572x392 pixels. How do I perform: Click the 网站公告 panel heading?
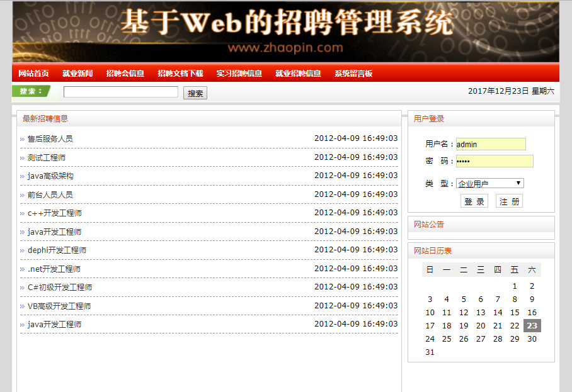click(429, 225)
